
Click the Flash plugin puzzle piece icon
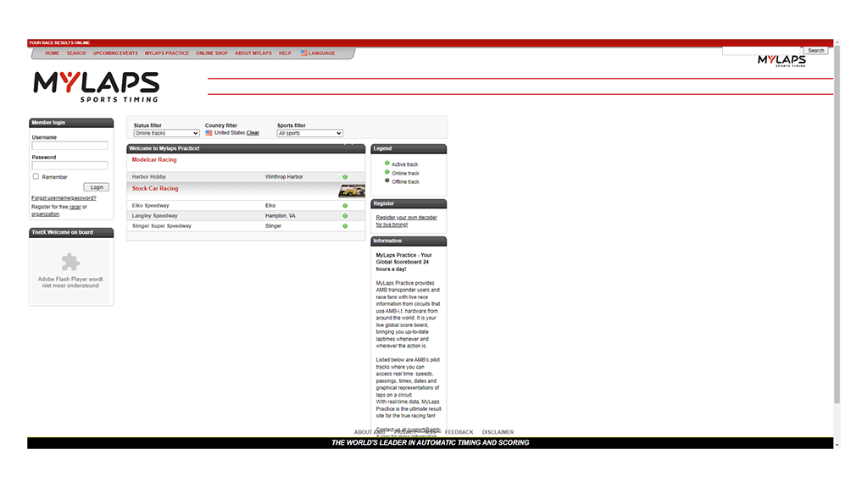[70, 261]
